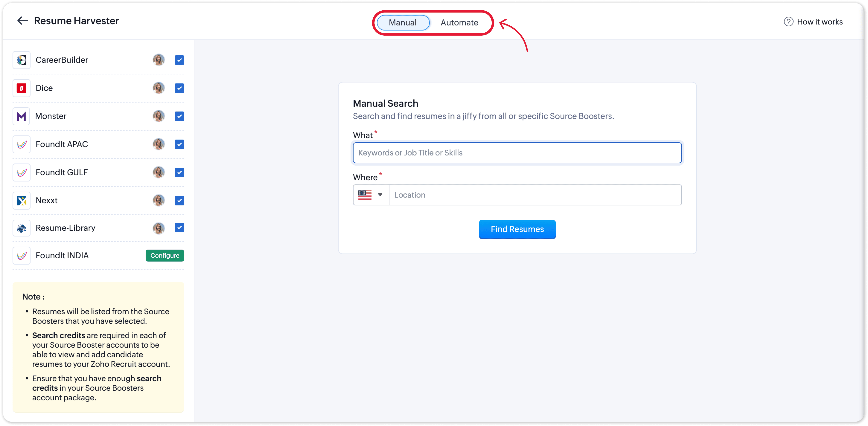Click the red Dice logo icon

click(22, 88)
